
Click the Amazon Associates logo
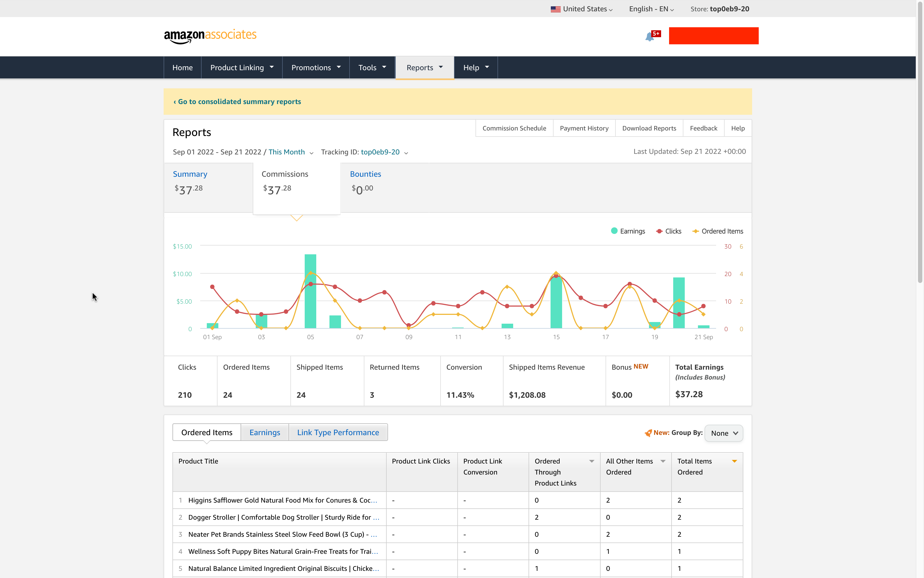[210, 36]
